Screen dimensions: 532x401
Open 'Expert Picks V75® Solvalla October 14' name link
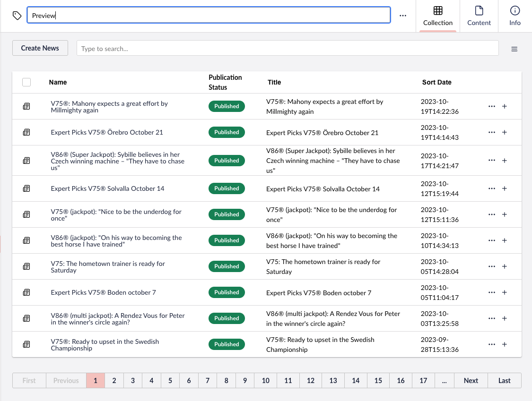[107, 188]
